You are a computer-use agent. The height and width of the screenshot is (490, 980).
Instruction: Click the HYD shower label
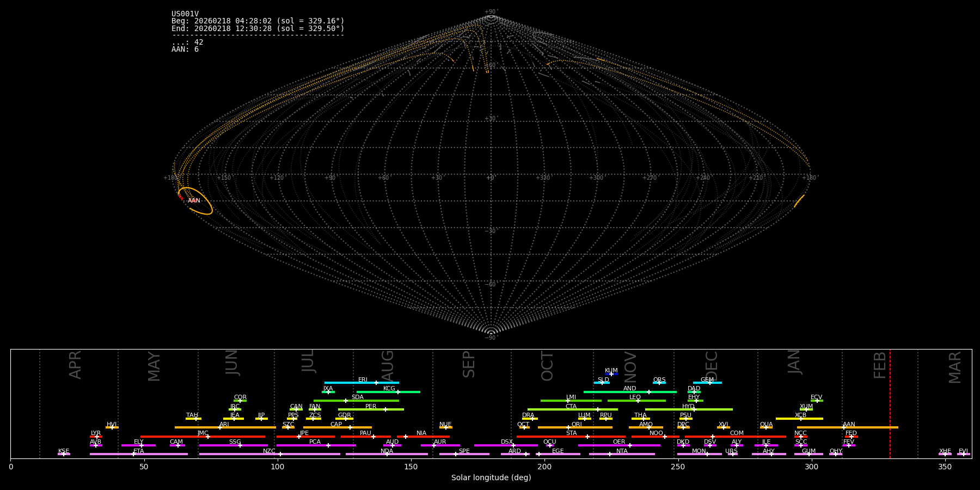[x=688, y=407]
